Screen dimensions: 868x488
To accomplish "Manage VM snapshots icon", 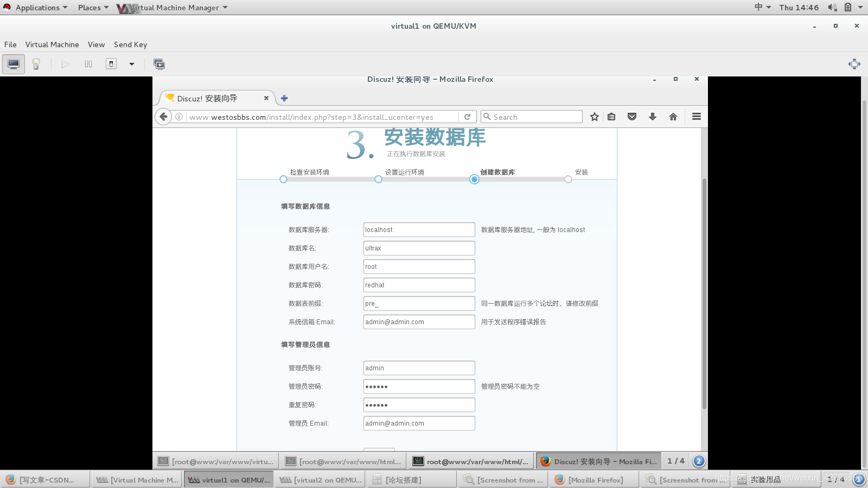I will tap(159, 64).
